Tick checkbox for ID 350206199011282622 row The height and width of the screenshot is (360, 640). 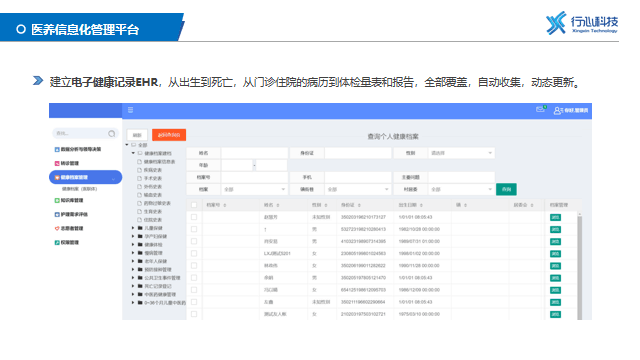point(194,266)
